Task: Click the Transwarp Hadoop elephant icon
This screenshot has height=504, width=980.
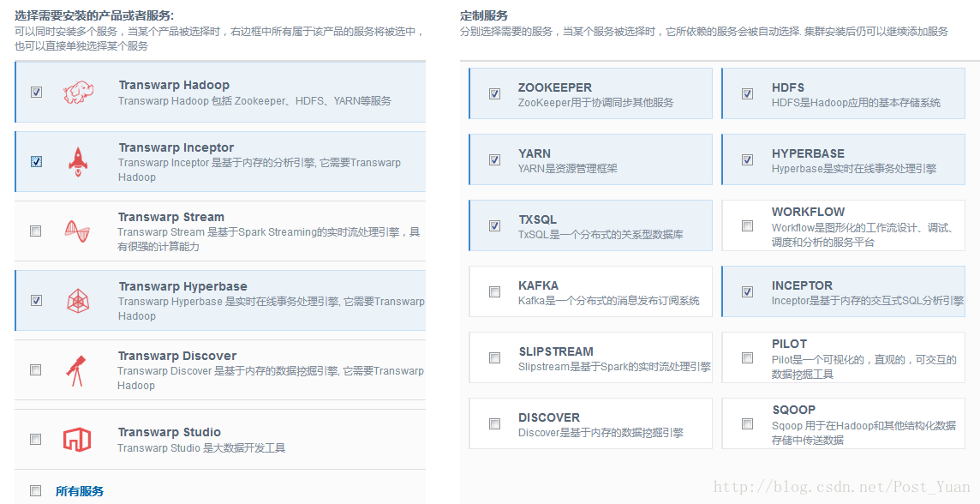Action: [77, 93]
